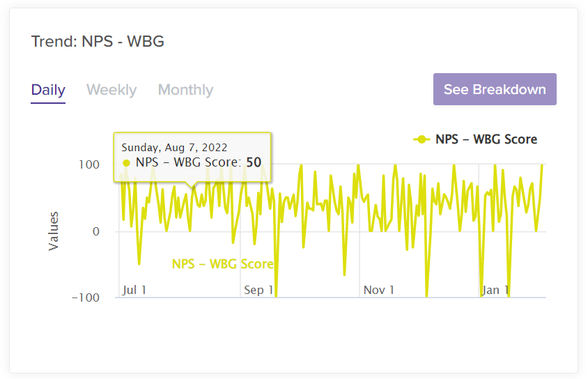
Task: Click the −100 label on the y-axis
Action: [x=86, y=297]
